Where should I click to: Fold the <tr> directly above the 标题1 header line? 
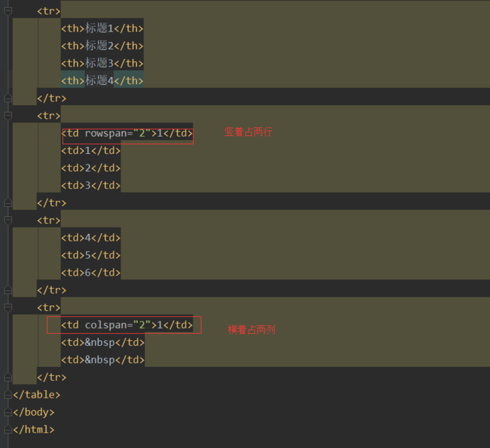pos(8,11)
